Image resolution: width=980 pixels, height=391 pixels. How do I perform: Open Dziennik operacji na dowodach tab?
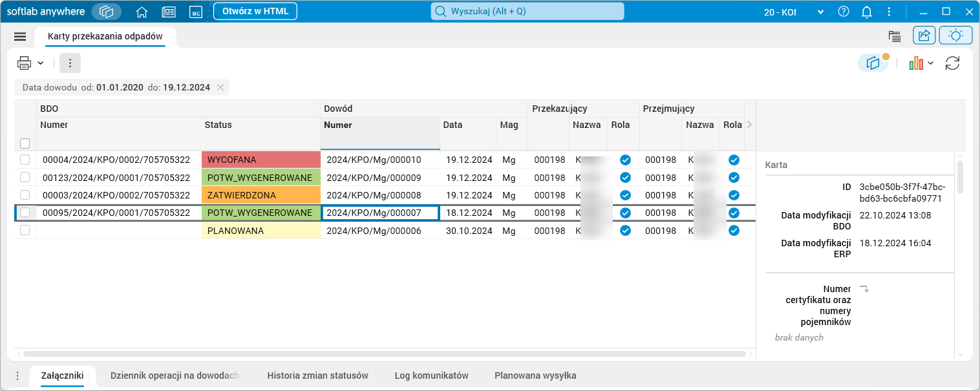(x=175, y=375)
